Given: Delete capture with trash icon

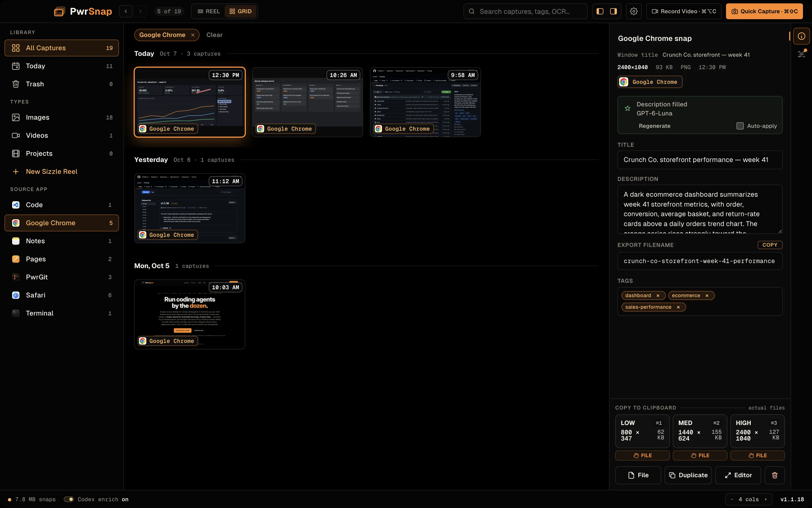Looking at the screenshot, I should pos(775,475).
